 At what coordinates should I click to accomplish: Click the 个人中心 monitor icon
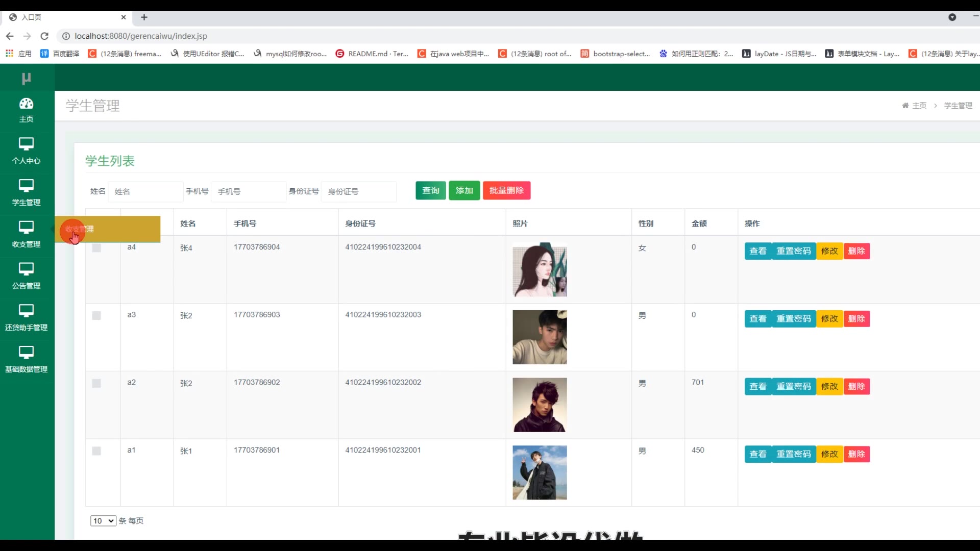(x=26, y=144)
